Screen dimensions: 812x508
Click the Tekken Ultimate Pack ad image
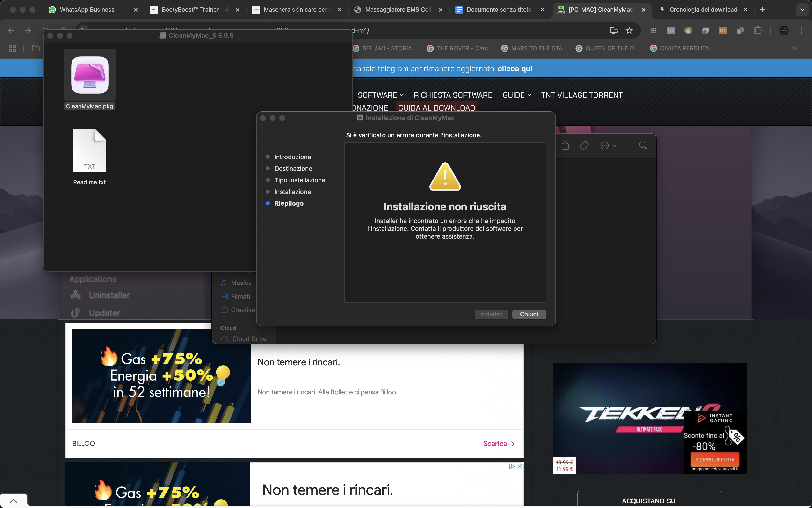pyautogui.click(x=649, y=418)
